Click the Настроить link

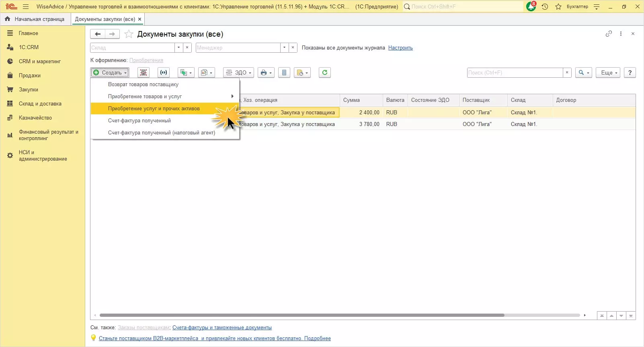[x=400, y=48]
